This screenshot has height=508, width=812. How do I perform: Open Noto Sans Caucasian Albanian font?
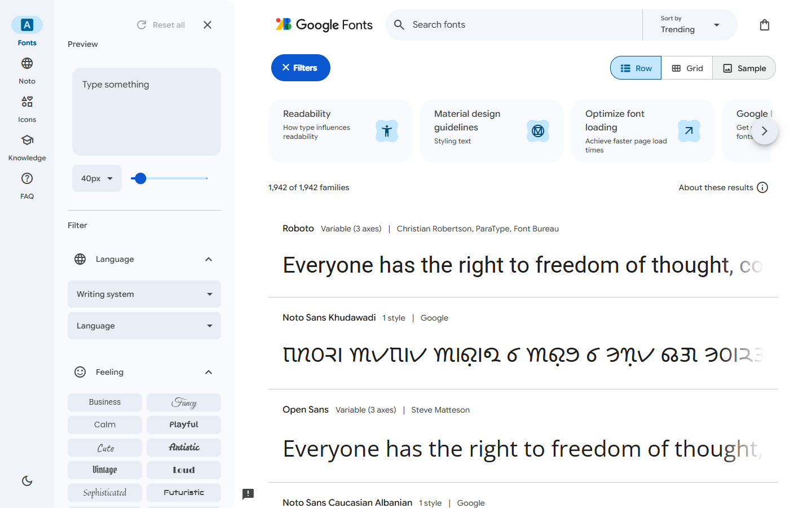point(347,502)
